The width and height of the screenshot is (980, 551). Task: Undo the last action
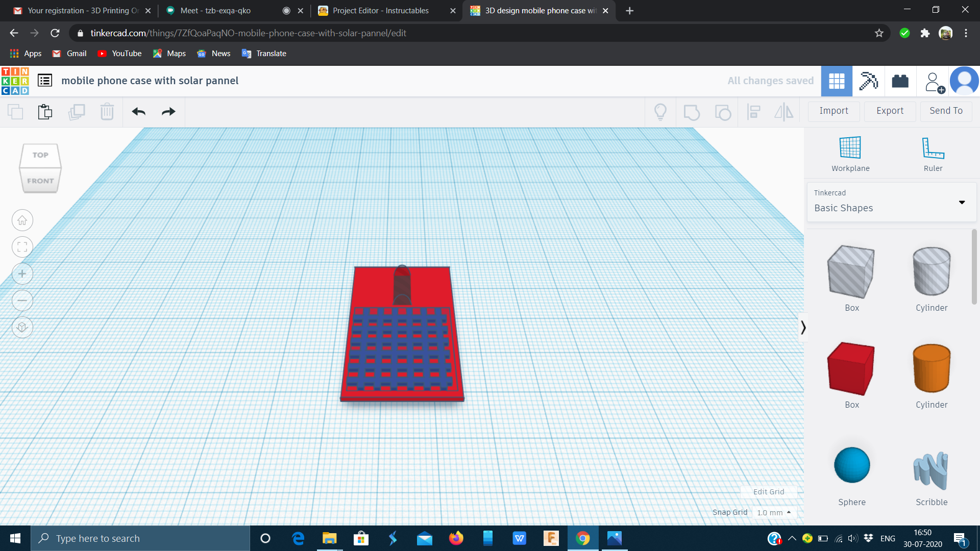pos(138,112)
